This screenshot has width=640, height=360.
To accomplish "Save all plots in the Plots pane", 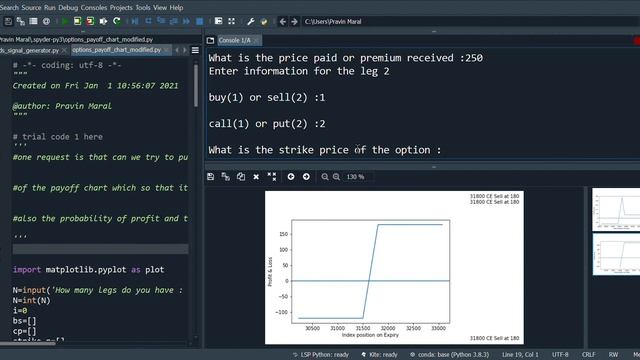I will (x=225, y=177).
